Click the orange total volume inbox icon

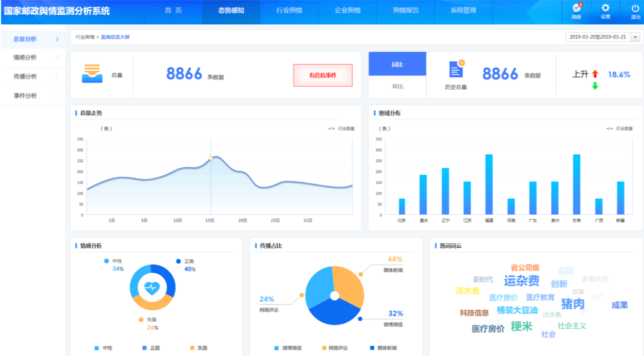click(x=92, y=74)
